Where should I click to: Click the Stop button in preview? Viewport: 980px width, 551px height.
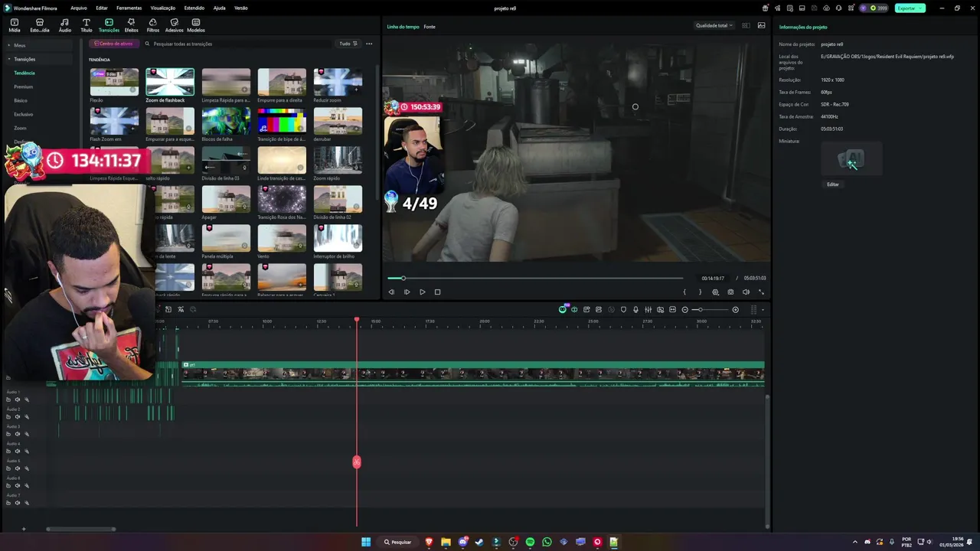437,292
